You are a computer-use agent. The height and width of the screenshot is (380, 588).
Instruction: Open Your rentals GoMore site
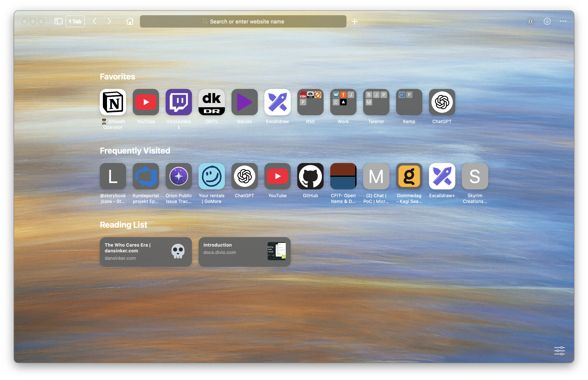coord(211,176)
